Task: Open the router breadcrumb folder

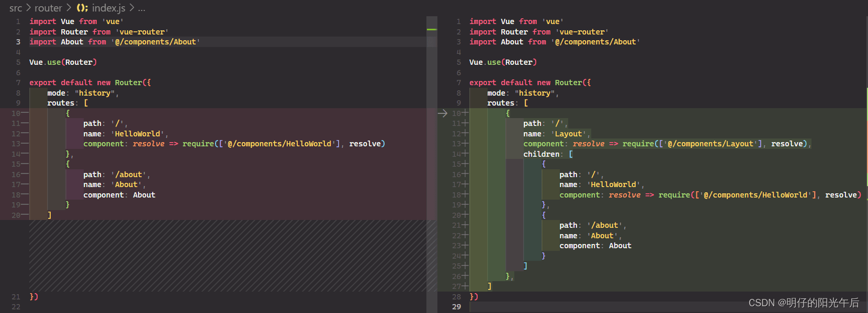Action: (48, 8)
